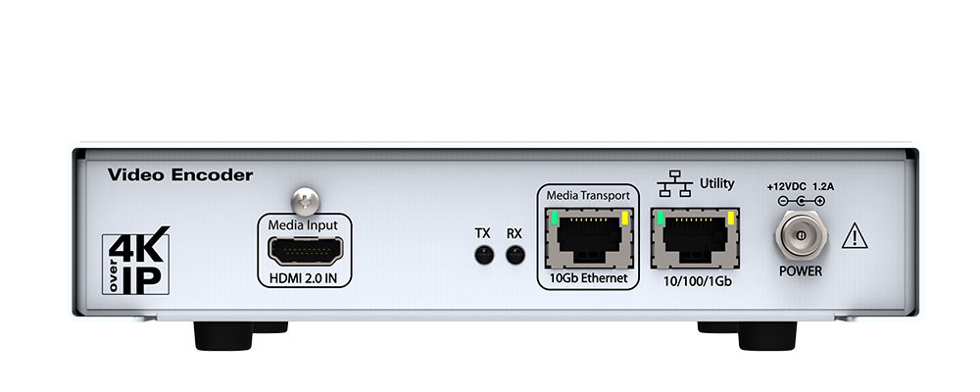
Task: Click yellow LED on Media Transport port
Action: [623, 218]
